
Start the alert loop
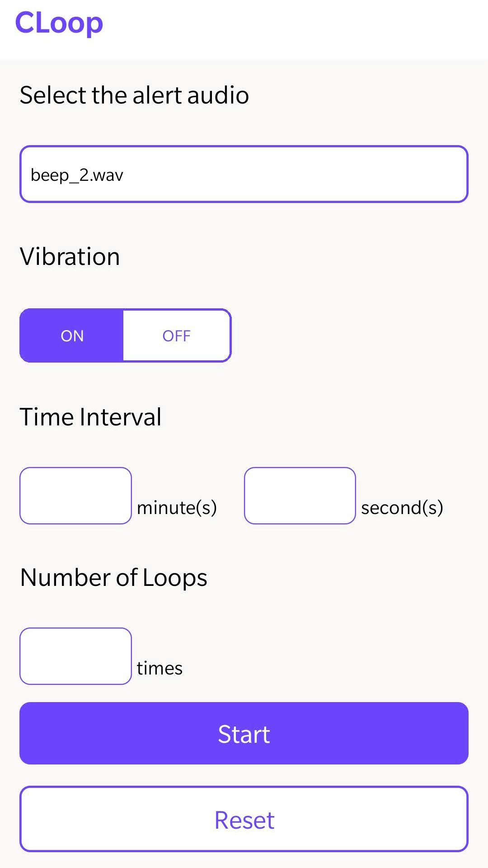[244, 733]
